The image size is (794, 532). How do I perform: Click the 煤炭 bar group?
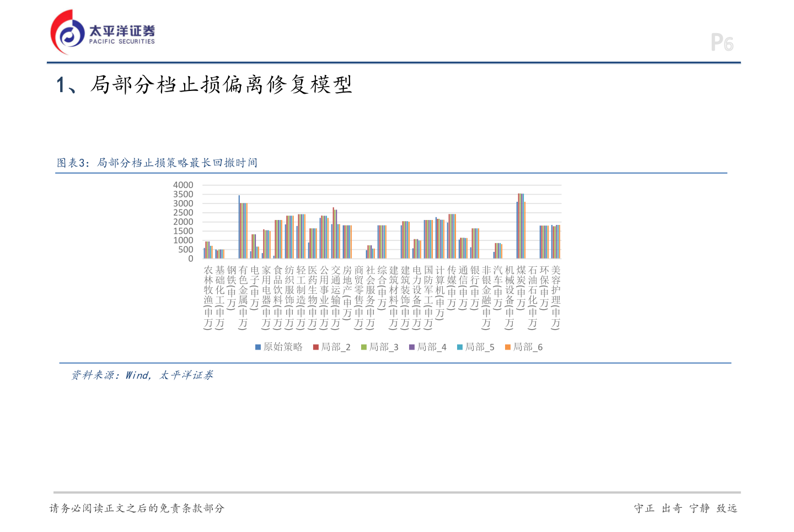coord(521,226)
